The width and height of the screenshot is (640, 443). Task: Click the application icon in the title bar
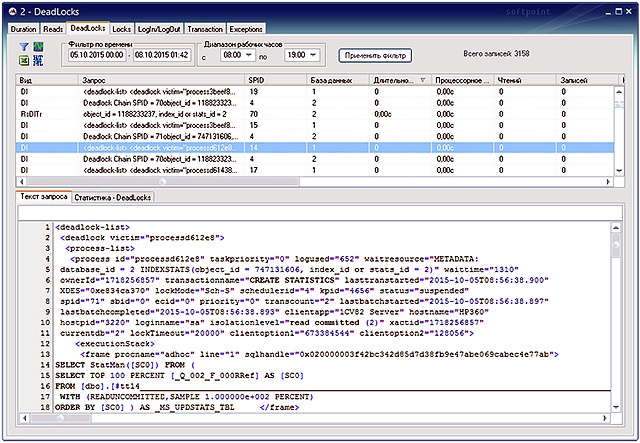(x=13, y=11)
